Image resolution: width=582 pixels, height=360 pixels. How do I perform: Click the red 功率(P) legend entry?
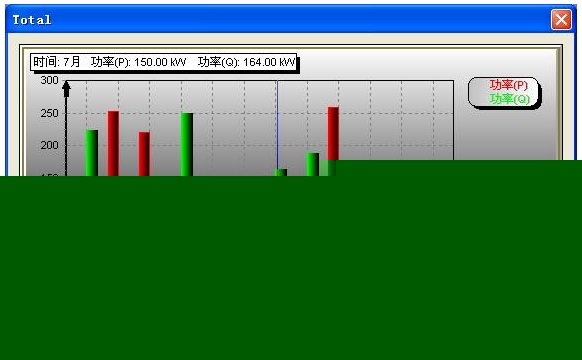pos(508,85)
